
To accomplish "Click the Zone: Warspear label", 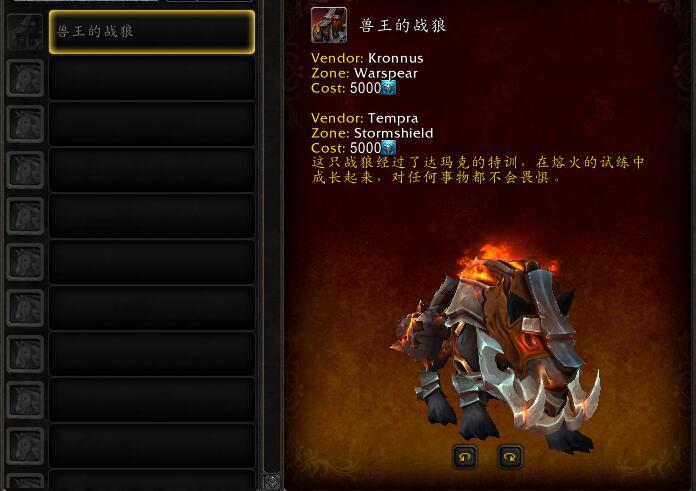I will [364, 73].
